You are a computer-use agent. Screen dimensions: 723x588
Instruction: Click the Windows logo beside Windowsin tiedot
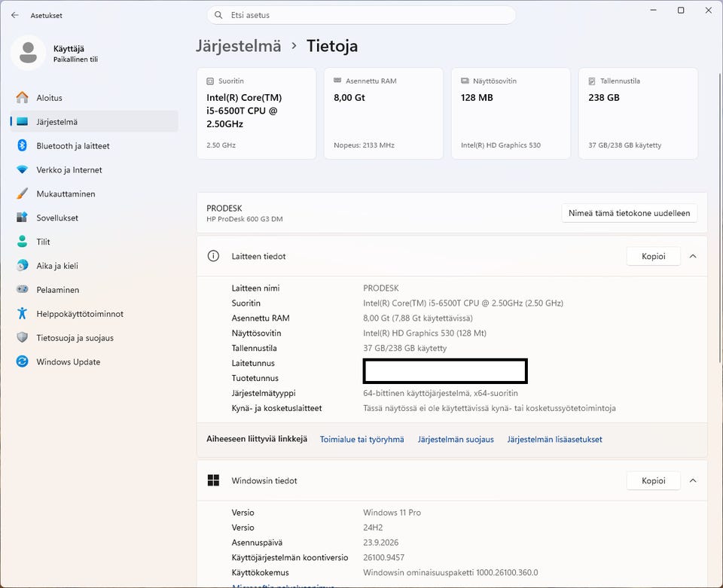coord(213,480)
